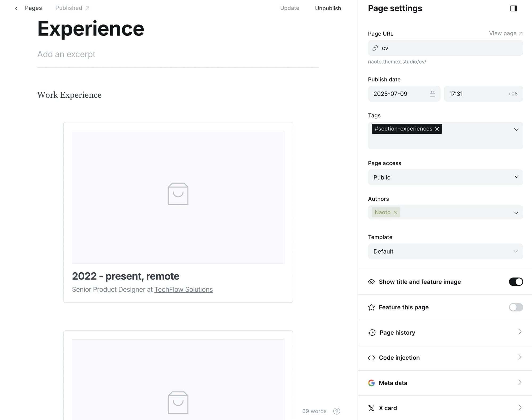The height and width of the screenshot is (420, 532).
Task: Click the Unpublish button
Action: click(328, 8)
